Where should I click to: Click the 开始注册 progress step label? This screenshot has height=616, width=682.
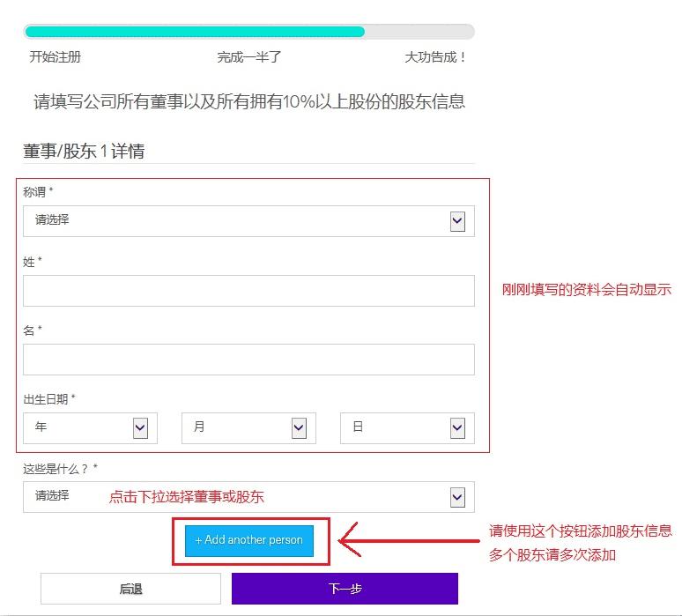click(55, 57)
